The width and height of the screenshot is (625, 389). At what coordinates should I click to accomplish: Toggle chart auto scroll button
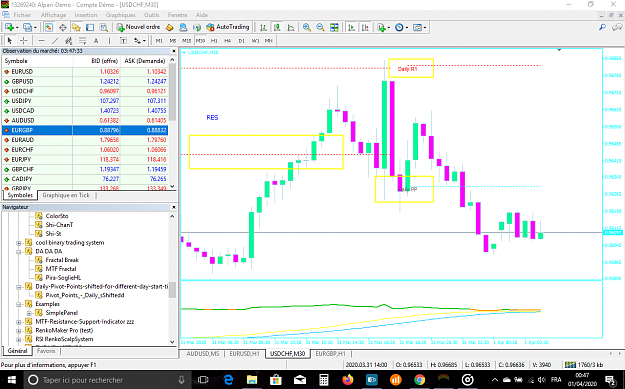(352, 27)
